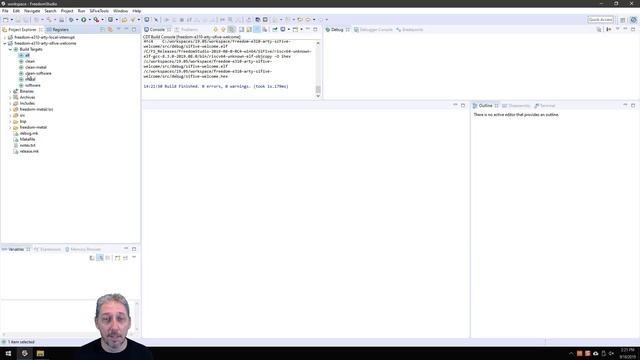640x360 pixels.
Task: Switch to the Registers tab
Action: point(58,30)
